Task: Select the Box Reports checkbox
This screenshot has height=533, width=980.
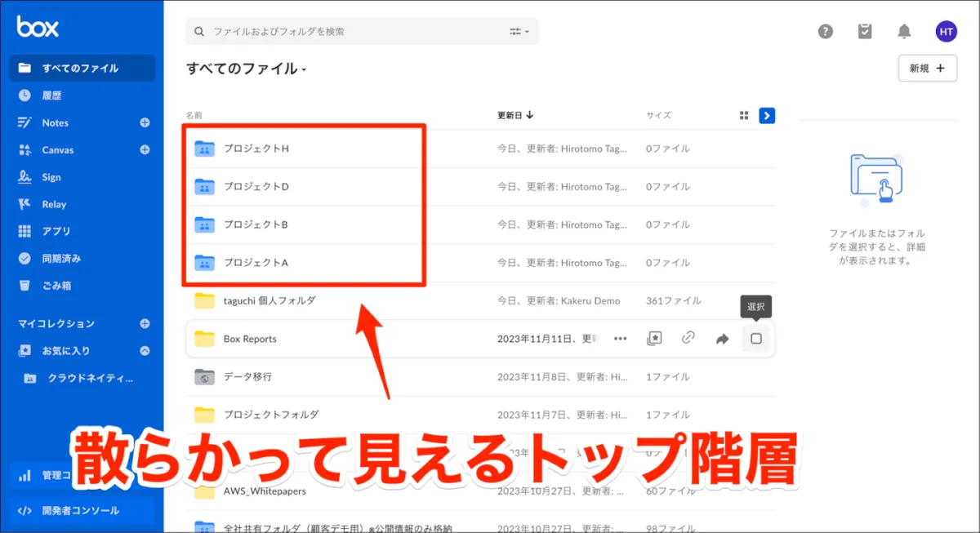Action: 756,339
